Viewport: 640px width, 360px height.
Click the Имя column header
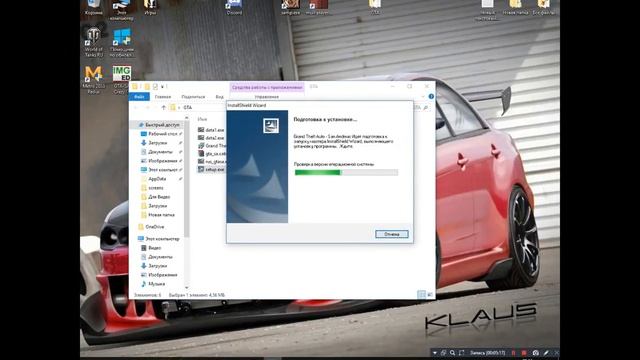(202, 119)
